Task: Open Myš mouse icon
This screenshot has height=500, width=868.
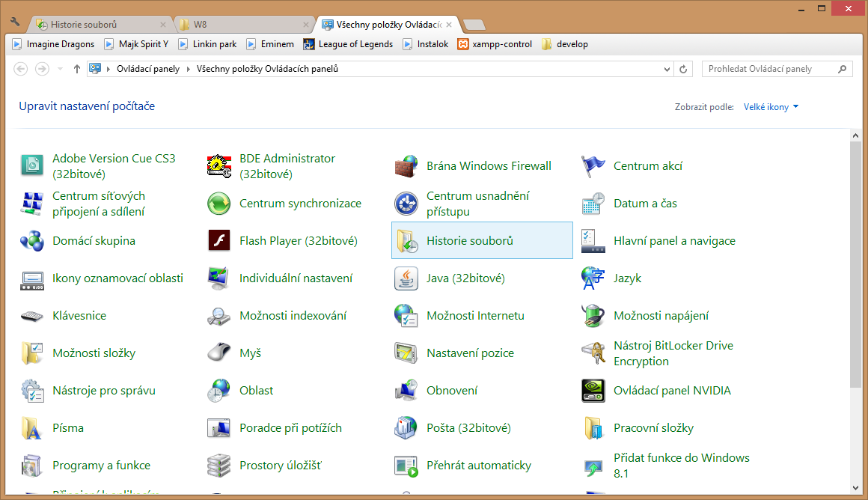Action: [x=219, y=353]
